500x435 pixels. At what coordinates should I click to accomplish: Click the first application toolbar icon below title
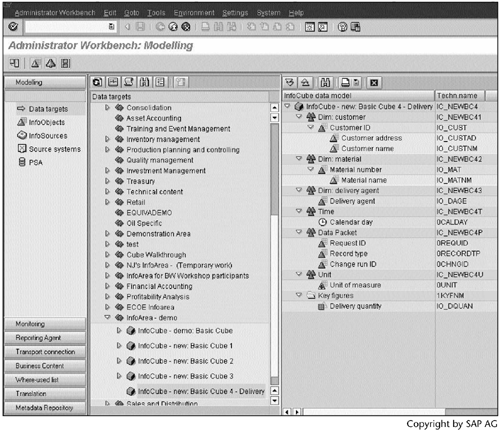(14, 63)
